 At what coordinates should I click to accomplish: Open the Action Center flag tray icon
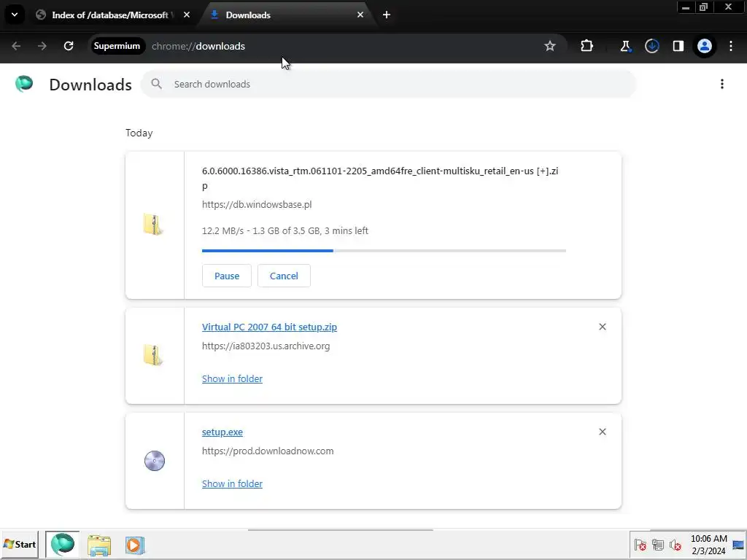640,545
